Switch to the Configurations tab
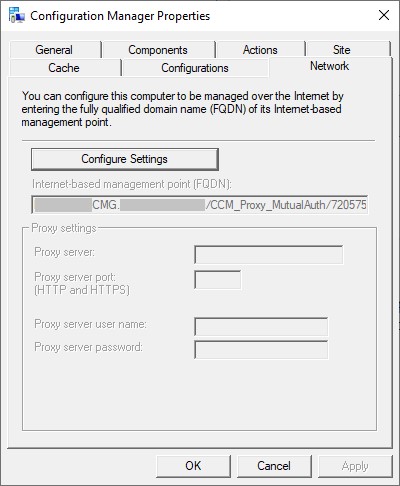Screen dimensions: 400x486 195,68
